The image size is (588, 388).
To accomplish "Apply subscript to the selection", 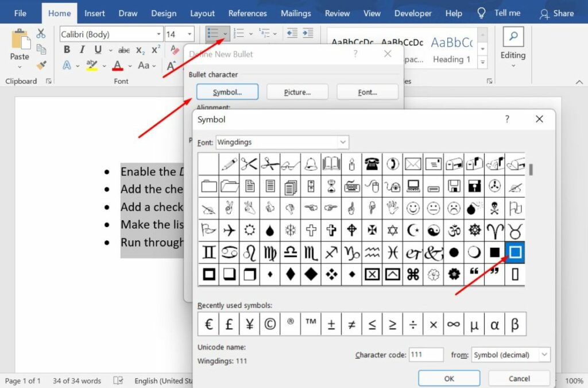I will [140, 51].
